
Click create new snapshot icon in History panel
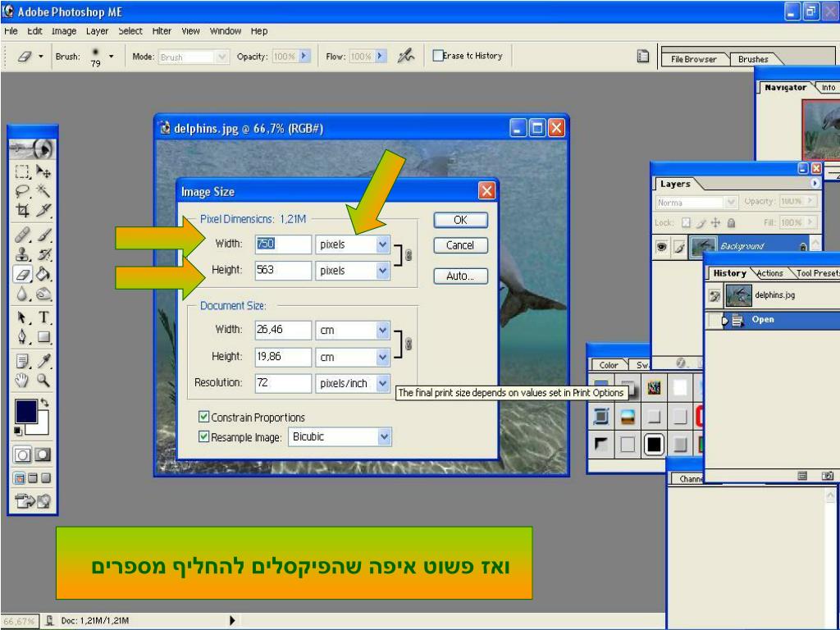click(x=827, y=476)
